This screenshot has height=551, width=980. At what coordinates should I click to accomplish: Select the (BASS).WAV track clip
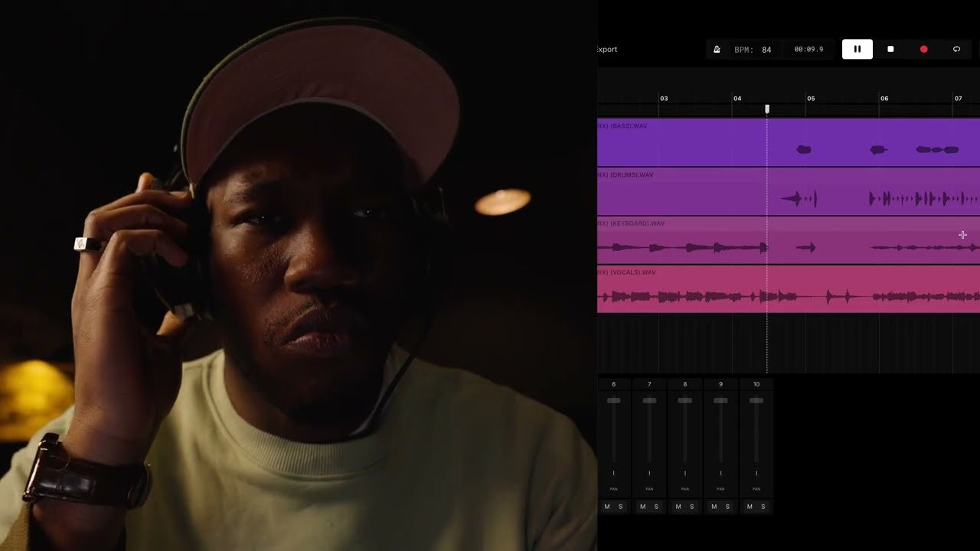789,142
